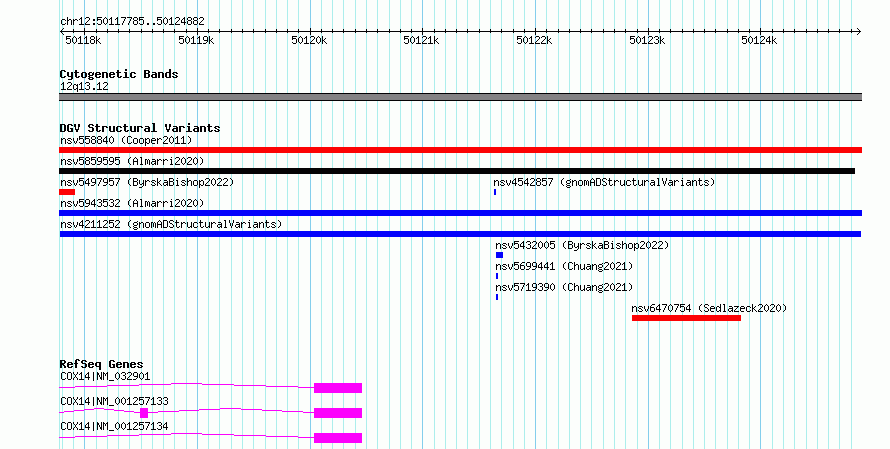Click the COX14|NM_032901 transcript label
890x449 pixels.
click(105, 376)
